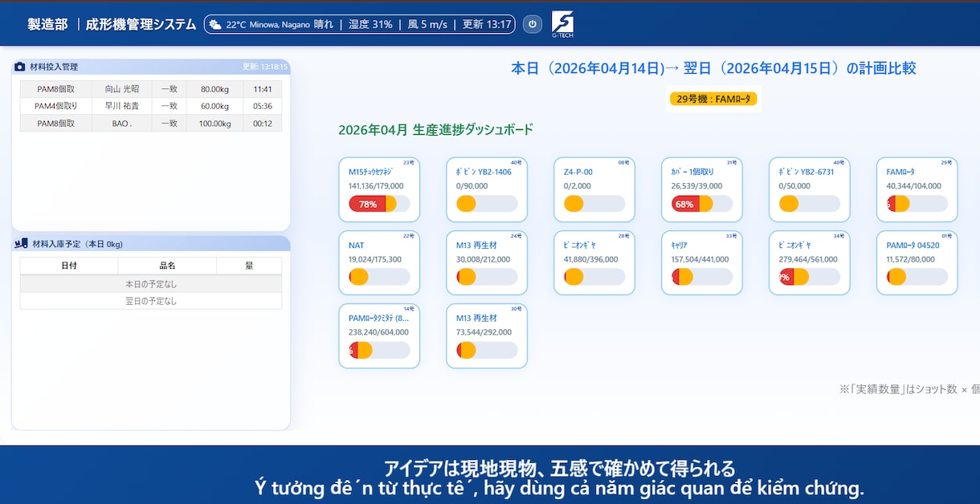The width and height of the screenshot is (980, 504).
Task: Click the 本日の予定なし row
Action: click(x=151, y=283)
